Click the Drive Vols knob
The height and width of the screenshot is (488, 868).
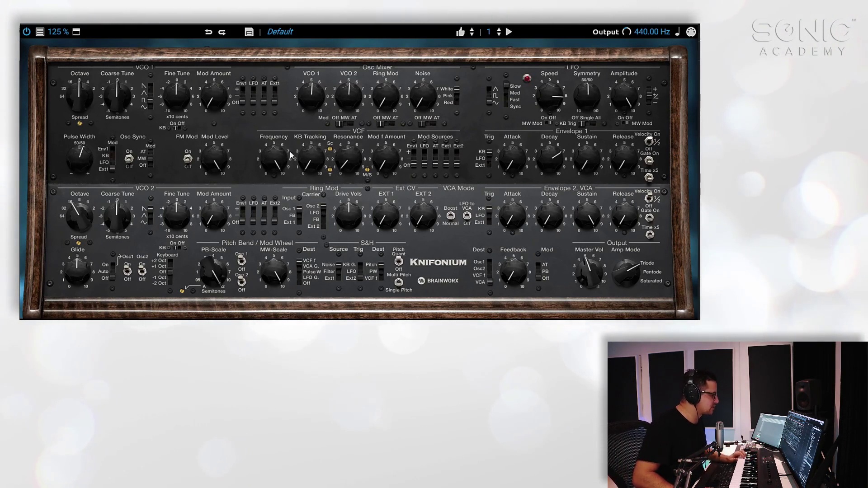[349, 216]
